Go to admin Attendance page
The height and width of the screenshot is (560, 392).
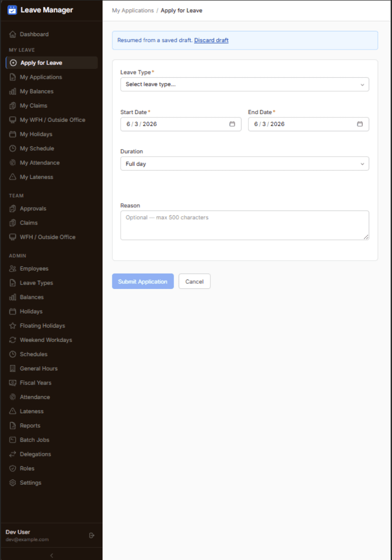pyautogui.click(x=51, y=397)
